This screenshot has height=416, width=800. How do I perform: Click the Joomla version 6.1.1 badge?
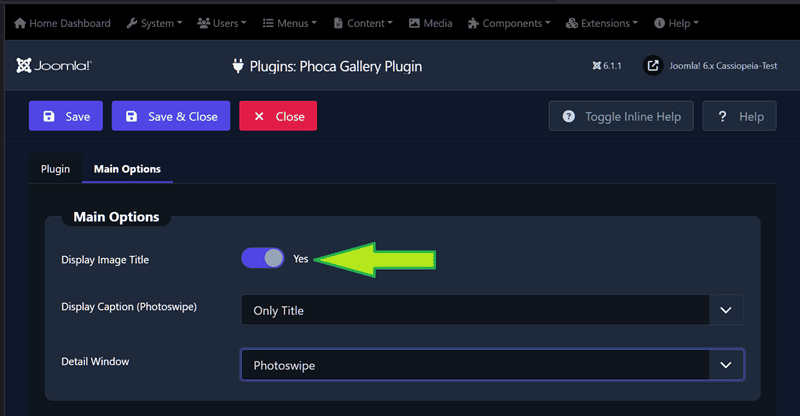coord(607,66)
